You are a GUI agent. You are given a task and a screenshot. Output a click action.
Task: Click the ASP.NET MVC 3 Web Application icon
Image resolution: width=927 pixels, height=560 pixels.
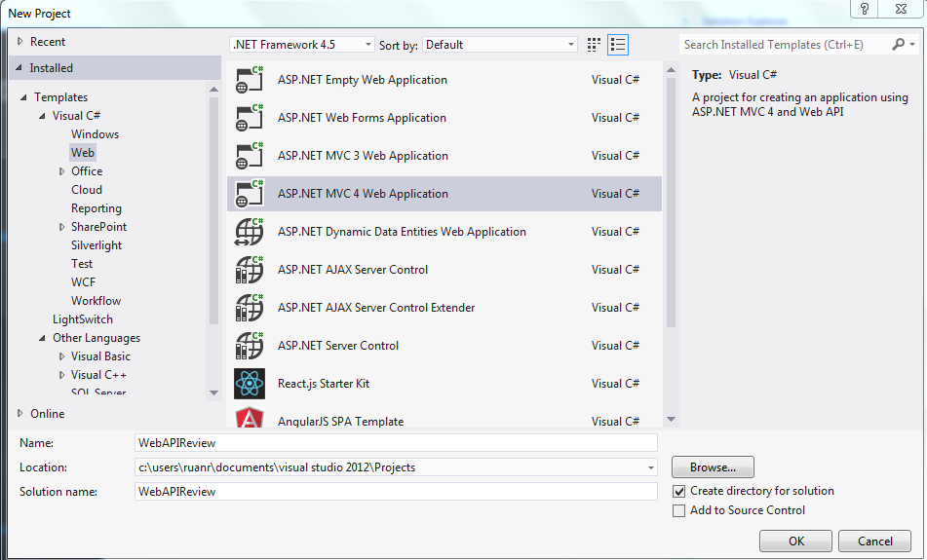249,156
